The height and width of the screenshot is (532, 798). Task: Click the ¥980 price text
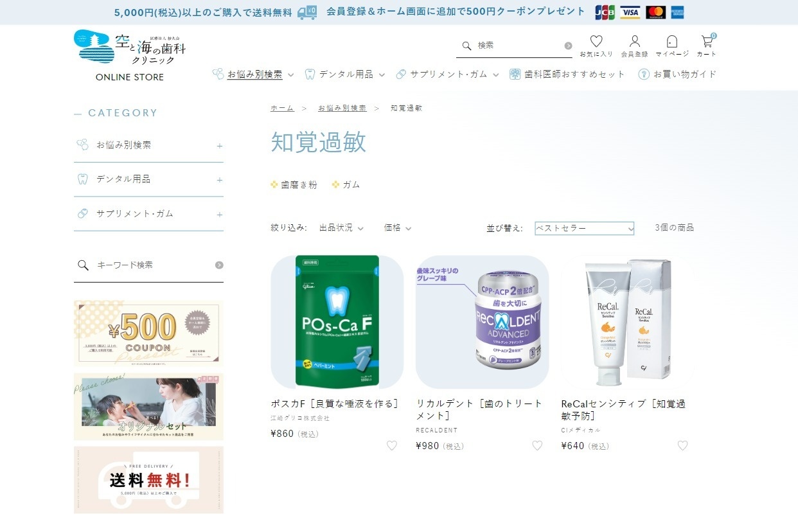tap(427, 446)
